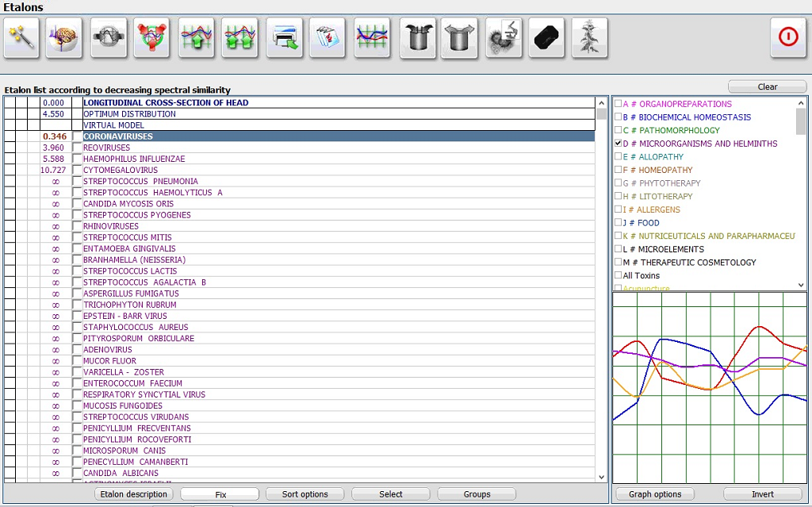The image size is (812, 507).
Task: Click the spectral graph chart area
Action: 710,387
